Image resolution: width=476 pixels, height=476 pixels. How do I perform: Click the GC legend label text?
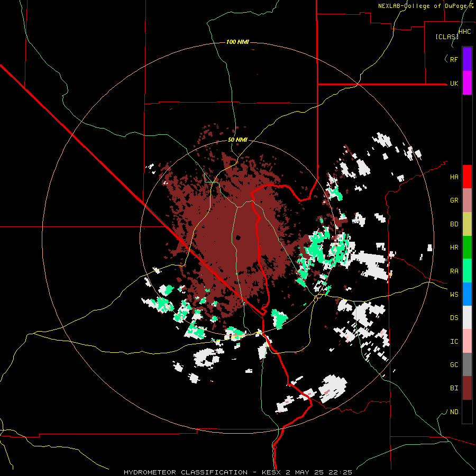454,364
